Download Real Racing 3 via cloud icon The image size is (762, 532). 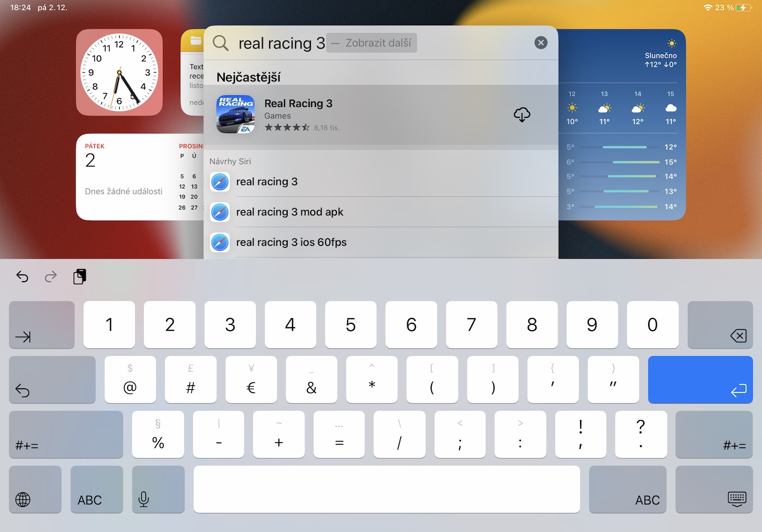[x=522, y=115]
